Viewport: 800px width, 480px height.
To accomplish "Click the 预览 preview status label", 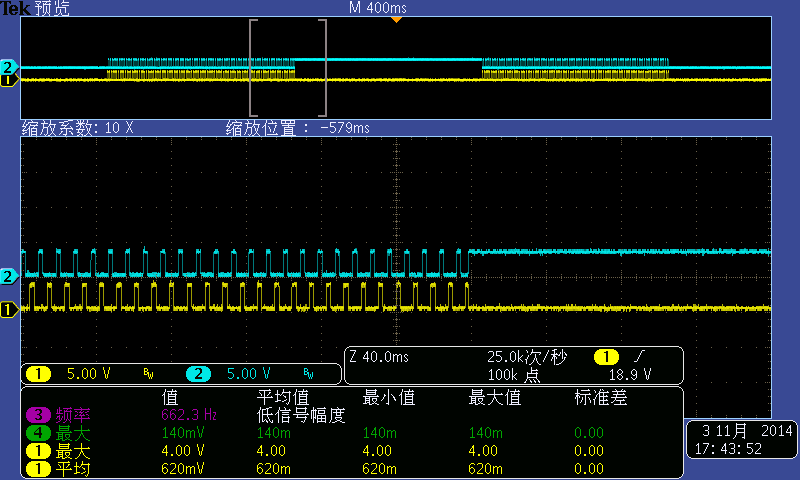I will [x=52, y=8].
